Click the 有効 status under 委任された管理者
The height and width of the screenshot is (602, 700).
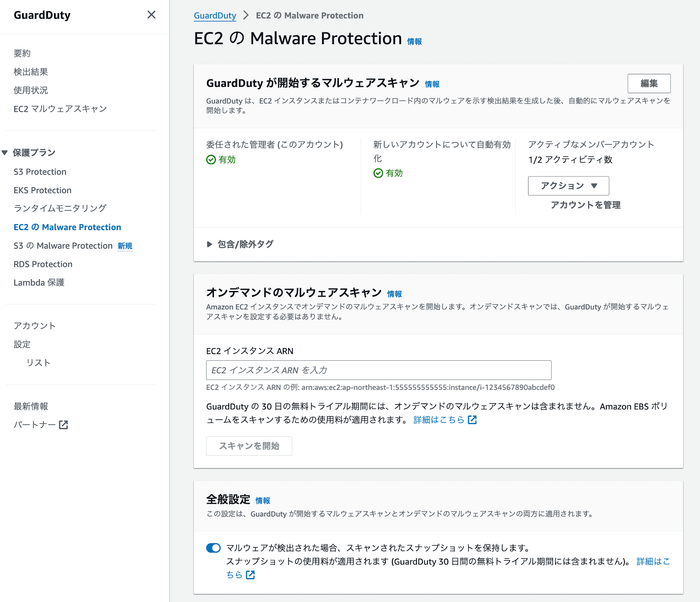tap(227, 160)
